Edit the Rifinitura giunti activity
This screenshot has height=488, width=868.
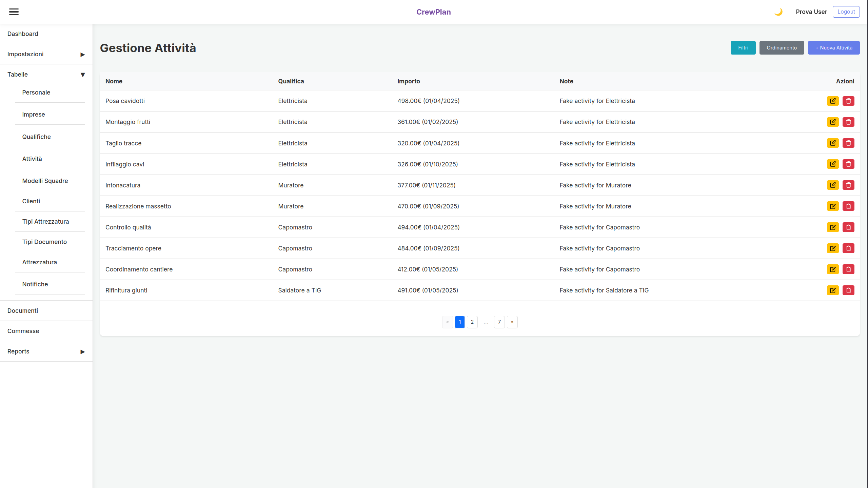833,290
